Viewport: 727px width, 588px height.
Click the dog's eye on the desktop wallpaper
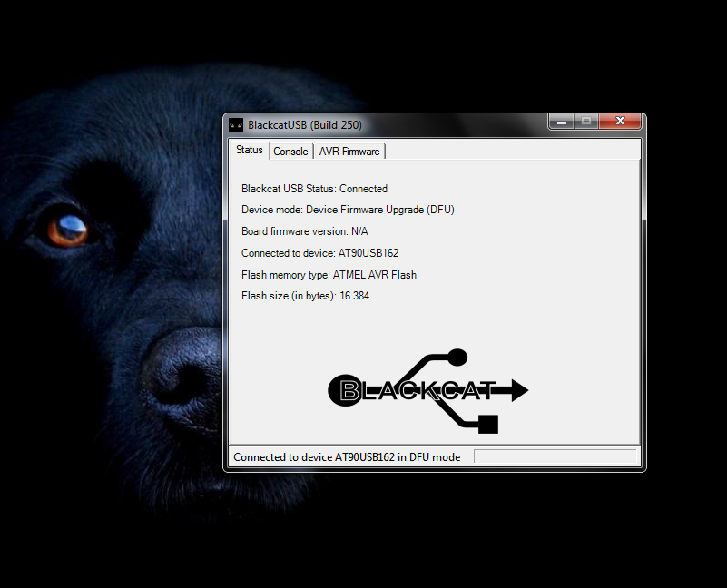tap(68, 227)
